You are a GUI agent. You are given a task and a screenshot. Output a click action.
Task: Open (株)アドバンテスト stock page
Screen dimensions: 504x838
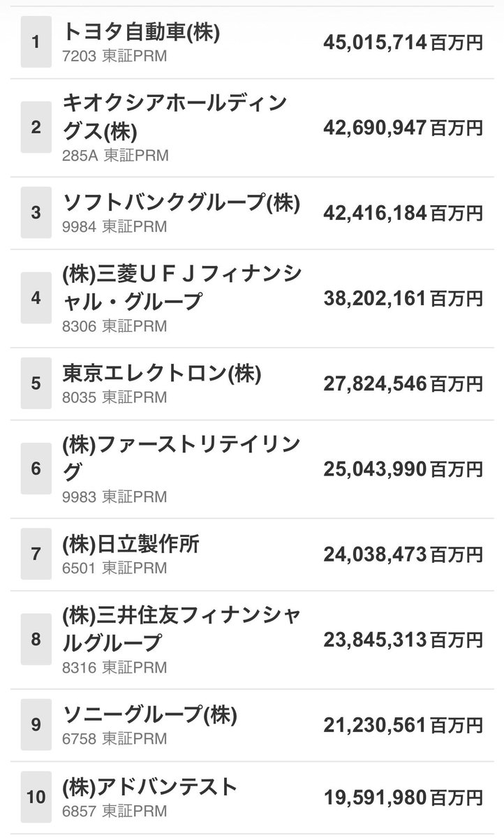click(252, 796)
